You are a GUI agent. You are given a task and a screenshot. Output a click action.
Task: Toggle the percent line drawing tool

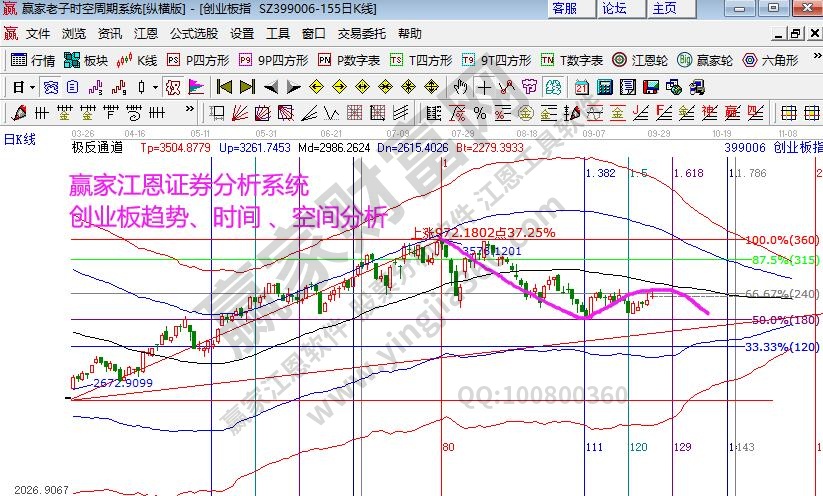pos(479,111)
